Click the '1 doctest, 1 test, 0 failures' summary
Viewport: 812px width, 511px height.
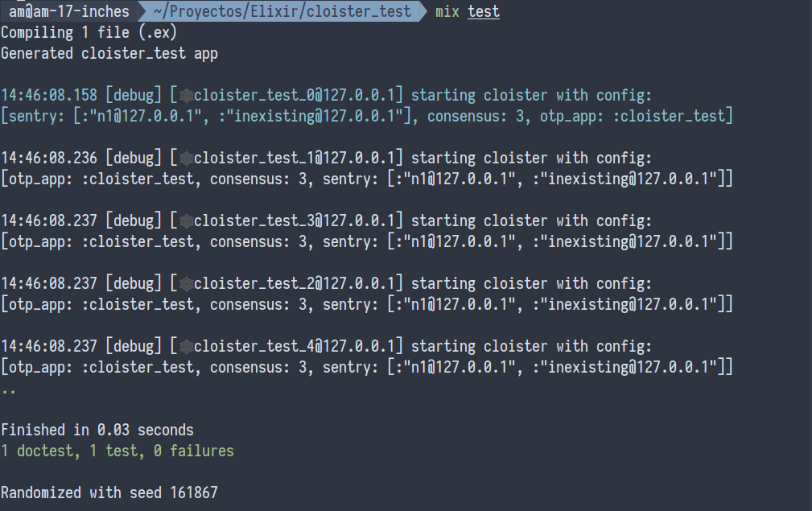[x=117, y=451]
